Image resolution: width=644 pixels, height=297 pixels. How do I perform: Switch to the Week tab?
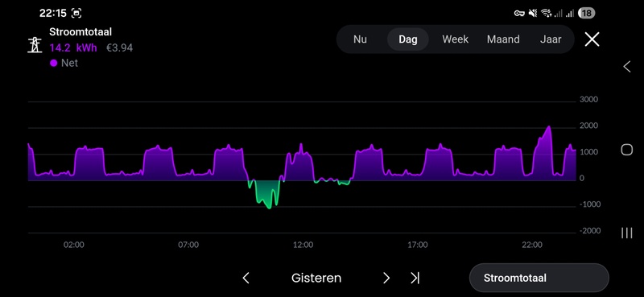point(455,39)
